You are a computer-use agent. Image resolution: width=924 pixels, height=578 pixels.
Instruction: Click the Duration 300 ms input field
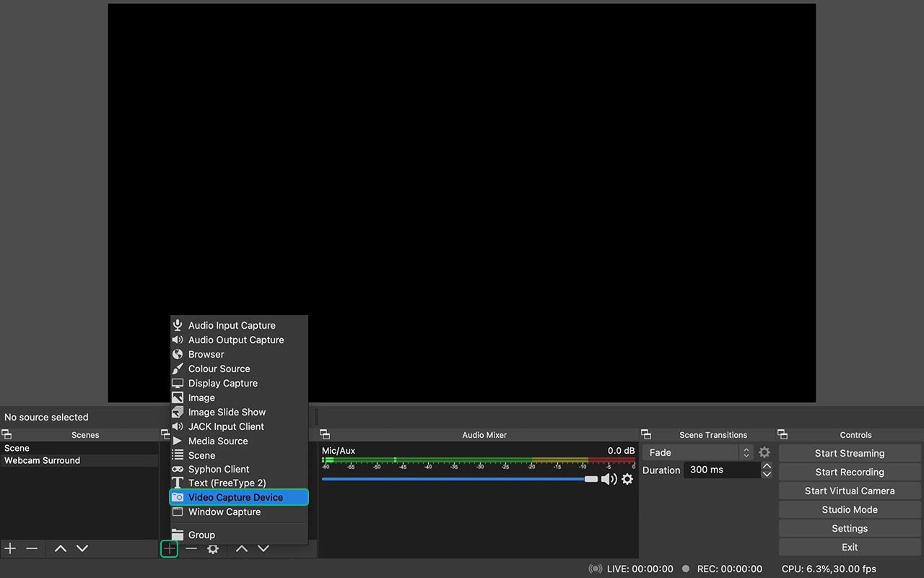pyautogui.click(x=721, y=470)
